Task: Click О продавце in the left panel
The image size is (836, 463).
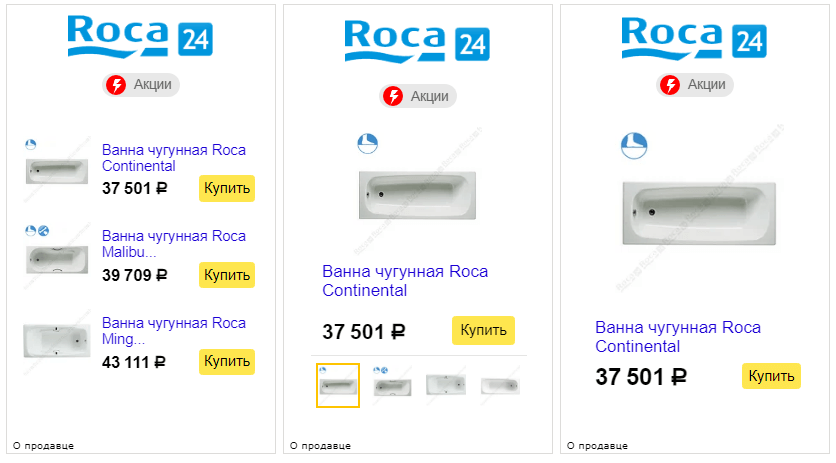Action: pos(45,446)
